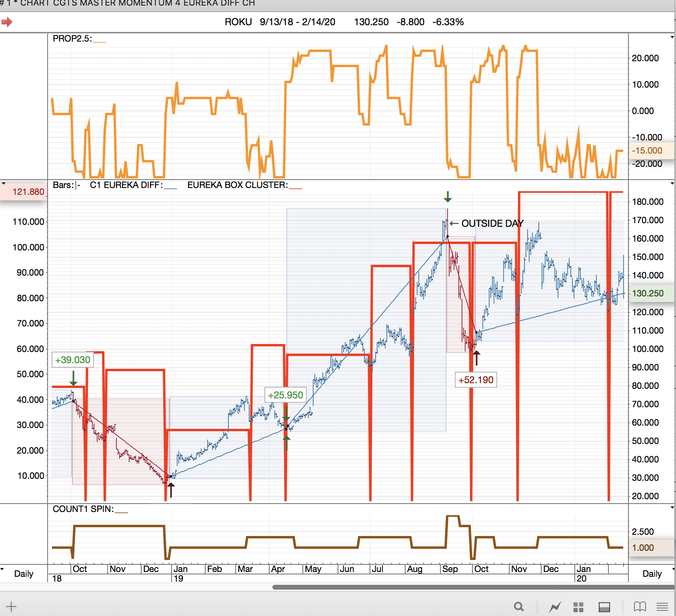Click the last price 130.250 in the header

[371, 22]
